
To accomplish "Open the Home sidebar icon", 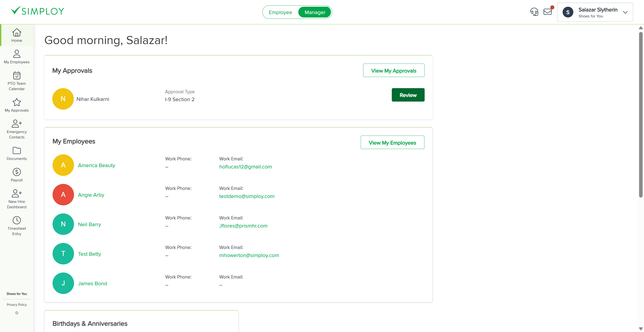I will point(17,33).
